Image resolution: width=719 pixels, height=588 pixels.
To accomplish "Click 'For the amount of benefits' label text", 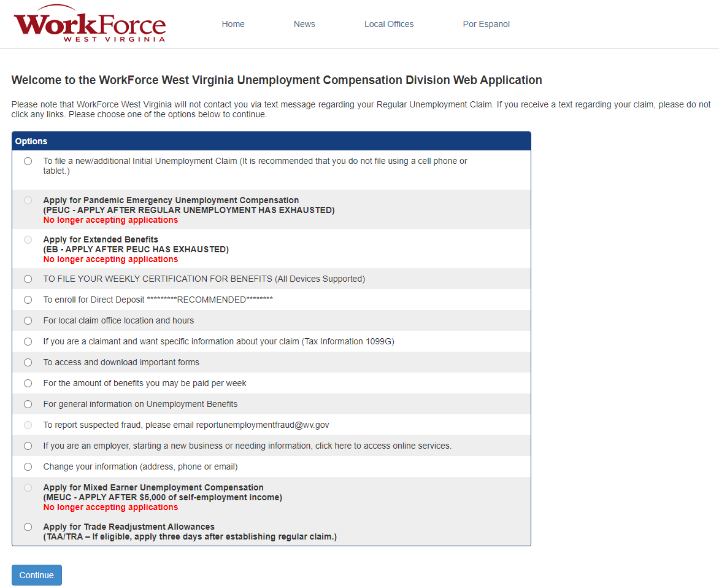I will (144, 384).
